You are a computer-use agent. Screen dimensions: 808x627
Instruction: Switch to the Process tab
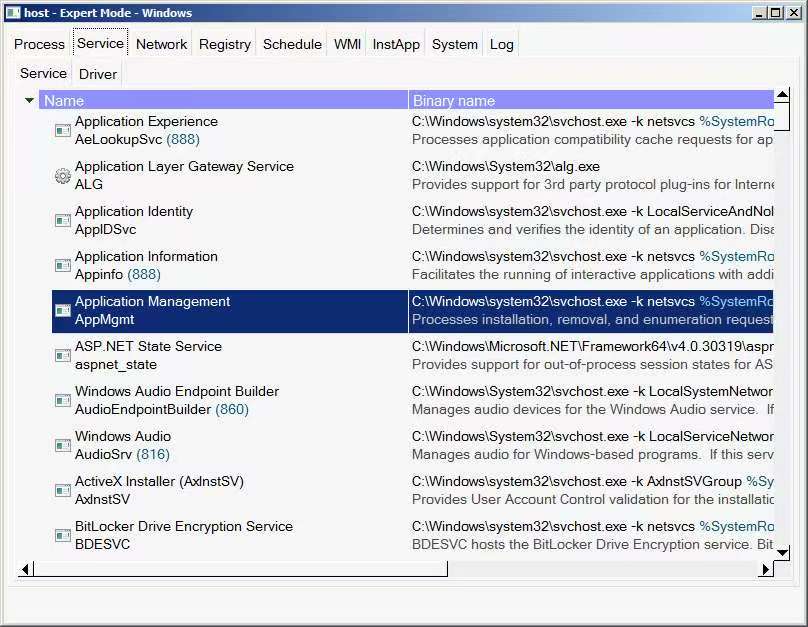[x=40, y=44]
